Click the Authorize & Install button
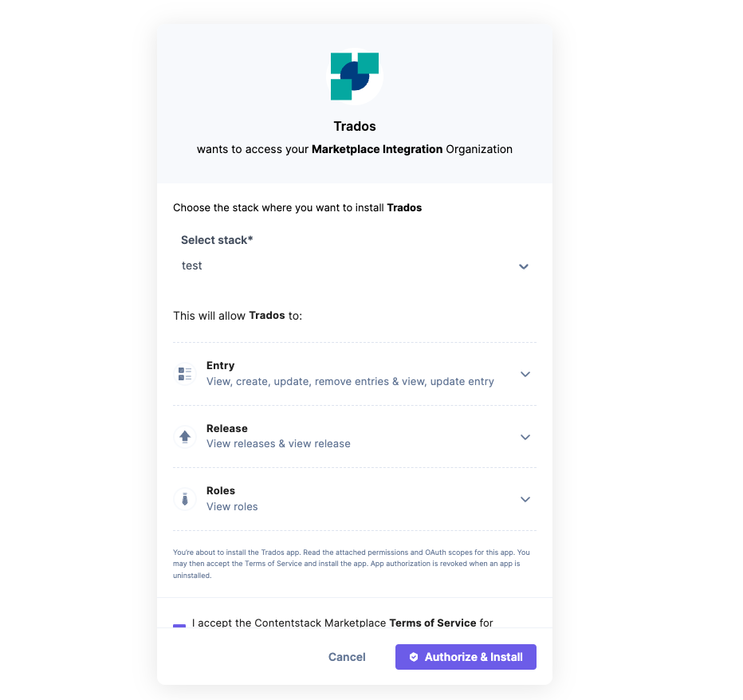The image size is (743, 700). 466,657
